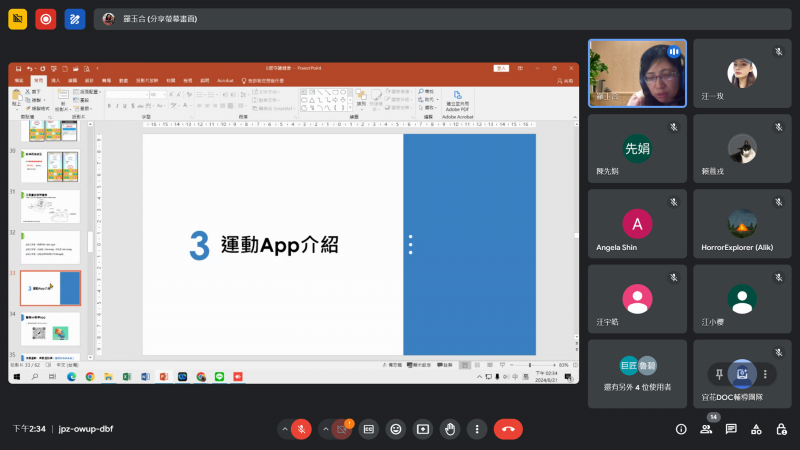Click the Save icon in PowerPoint quick access

(18, 68)
